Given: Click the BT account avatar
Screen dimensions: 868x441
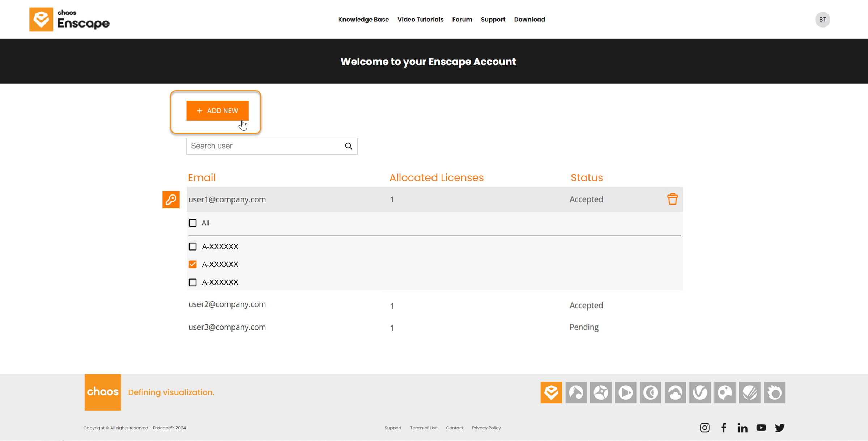Looking at the screenshot, I should [823, 20].
